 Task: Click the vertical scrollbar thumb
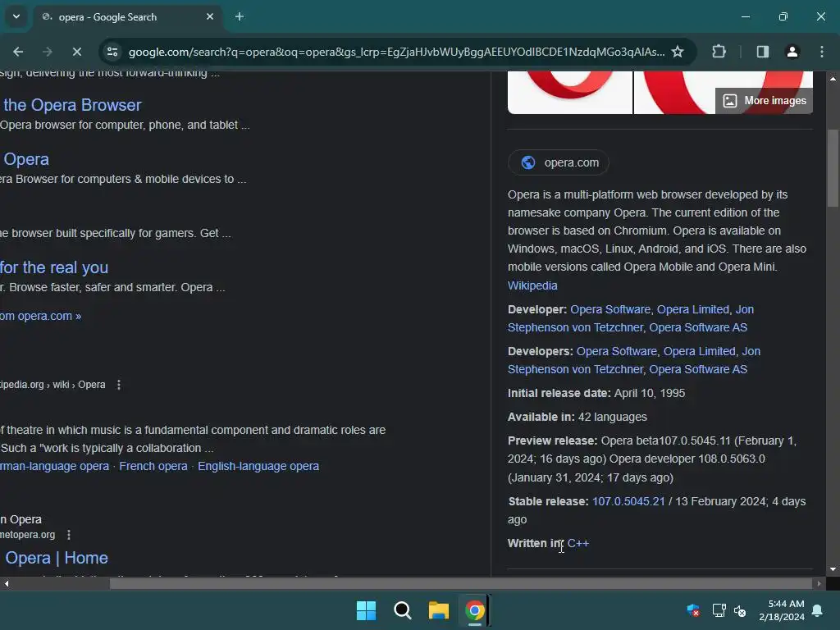833,168
